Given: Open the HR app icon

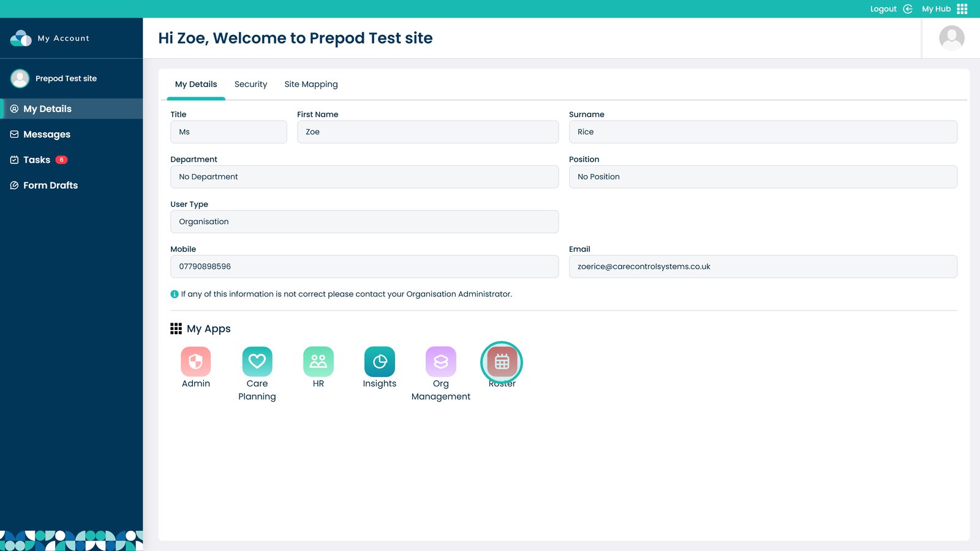Looking at the screenshot, I should pos(318,361).
